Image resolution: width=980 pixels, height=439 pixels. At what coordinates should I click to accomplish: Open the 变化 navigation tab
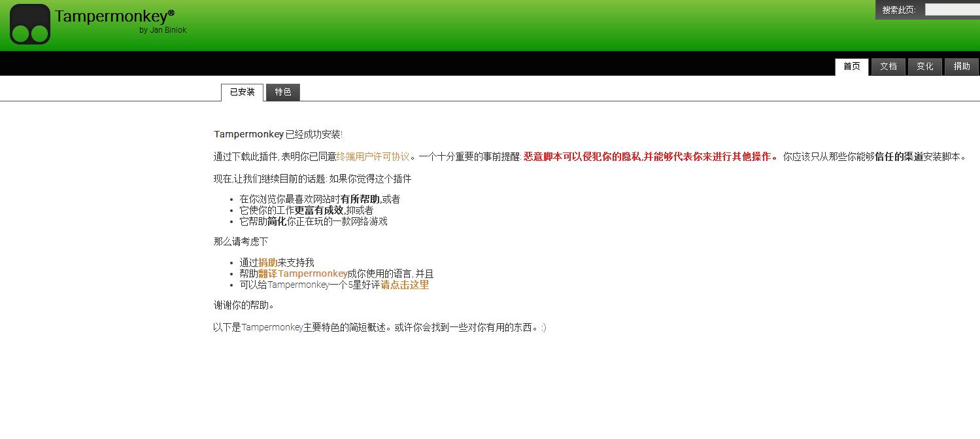click(x=925, y=67)
